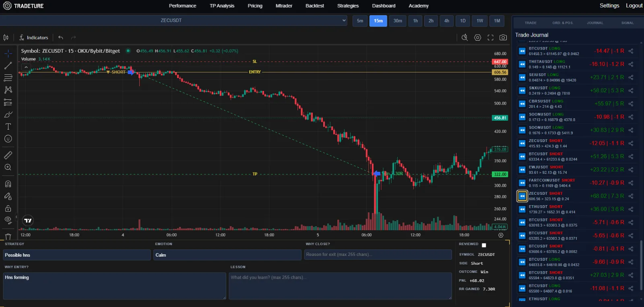The height and width of the screenshot is (307, 644).
Task: Click the Logout link
Action: [634, 6]
